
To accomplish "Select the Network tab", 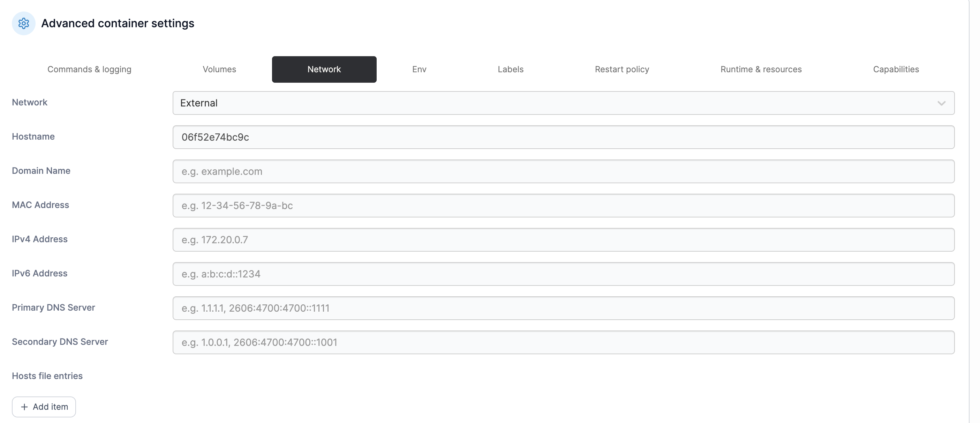I will click(x=324, y=69).
